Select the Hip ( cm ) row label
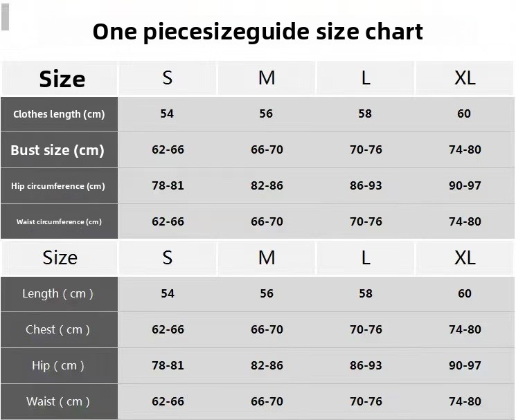The image size is (516, 420). coord(58,365)
